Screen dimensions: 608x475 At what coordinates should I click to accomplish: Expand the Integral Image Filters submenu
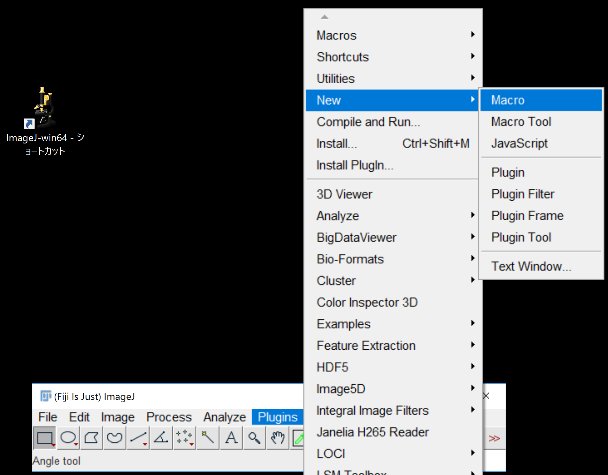click(x=394, y=411)
